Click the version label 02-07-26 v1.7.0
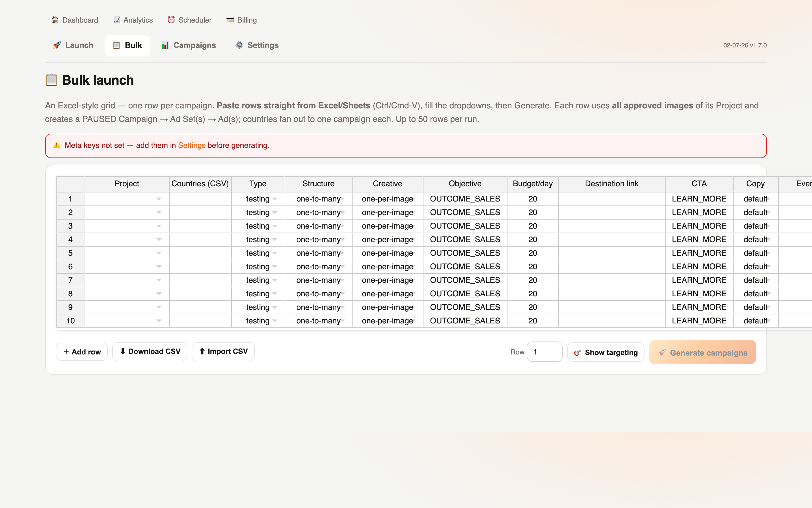 (x=745, y=45)
